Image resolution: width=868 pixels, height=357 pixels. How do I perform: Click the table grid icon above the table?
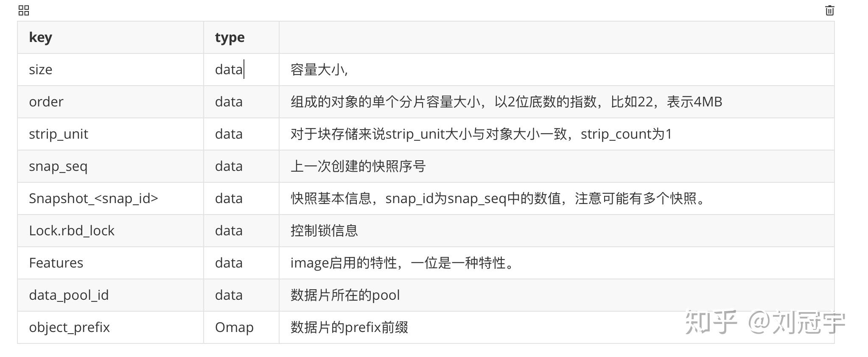pyautogui.click(x=24, y=10)
